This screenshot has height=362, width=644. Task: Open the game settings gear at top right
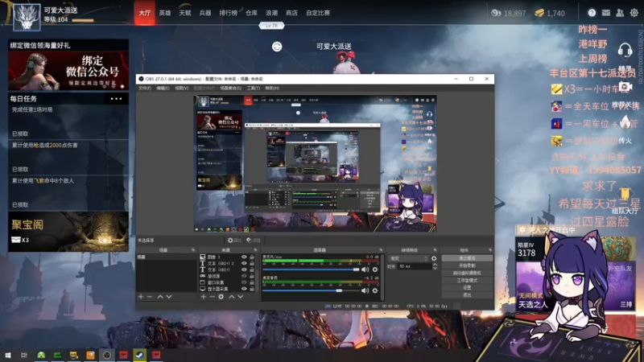[634, 13]
